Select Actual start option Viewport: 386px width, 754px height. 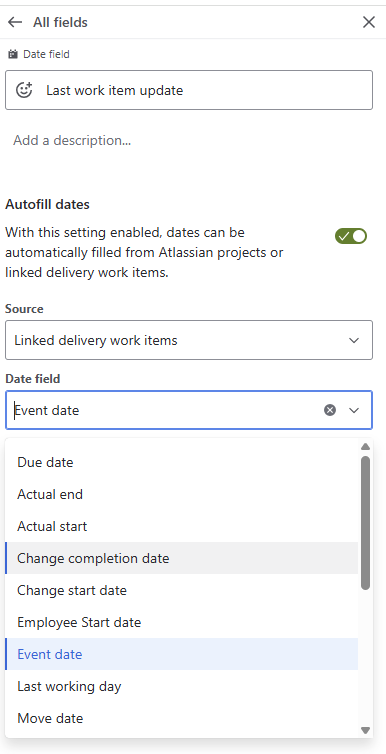pos(182,526)
